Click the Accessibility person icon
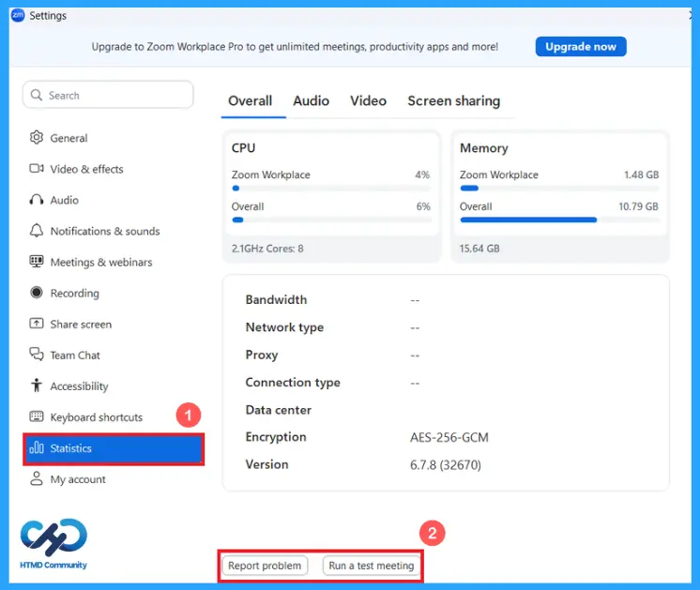The width and height of the screenshot is (700, 590). pos(37,386)
